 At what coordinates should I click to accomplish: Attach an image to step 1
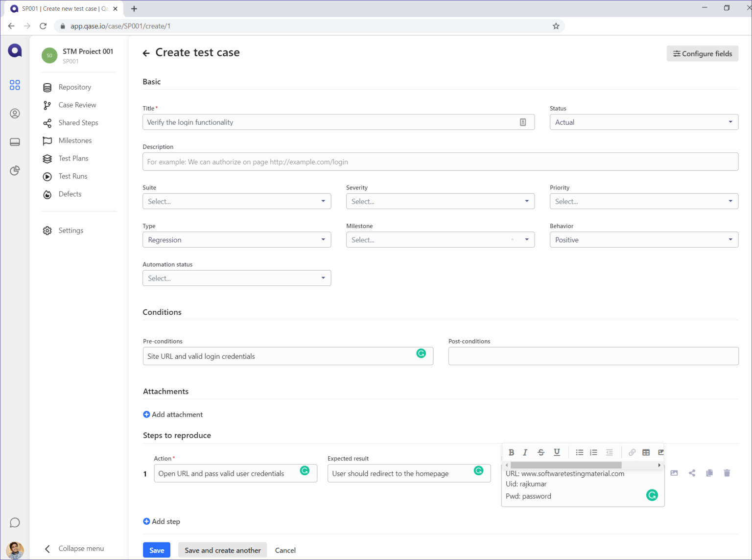[x=674, y=473]
